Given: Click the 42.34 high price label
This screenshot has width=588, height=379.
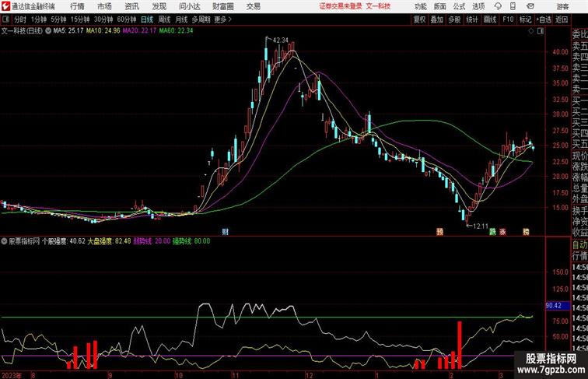Looking at the screenshot, I should click(x=281, y=40).
